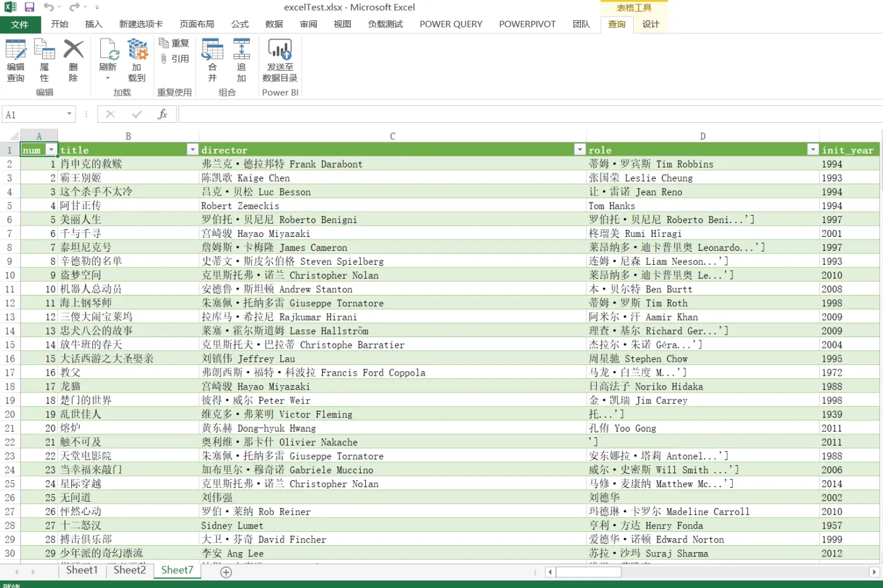Open the director column filter dropdown

580,150
